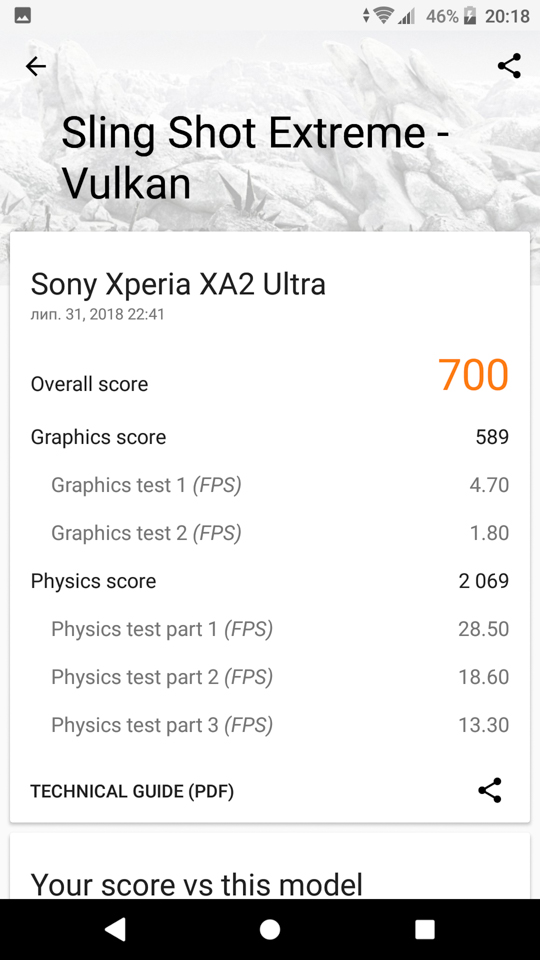540x960 pixels.
Task: Open Your score vs this model card
Action: point(269,866)
